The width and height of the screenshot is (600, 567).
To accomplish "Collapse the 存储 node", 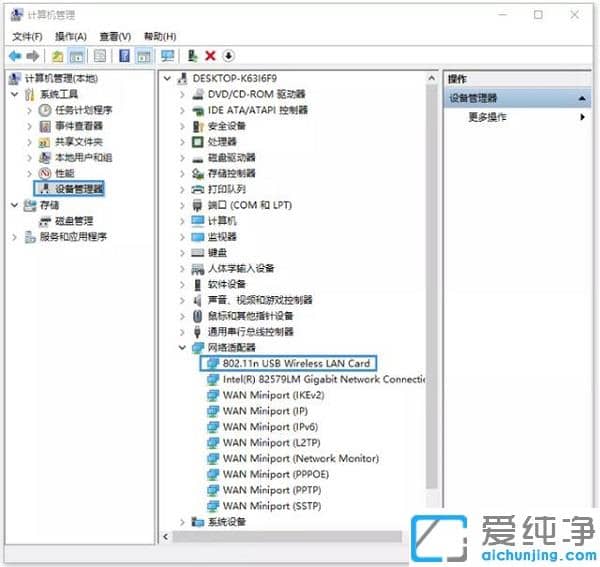I will pyautogui.click(x=15, y=205).
